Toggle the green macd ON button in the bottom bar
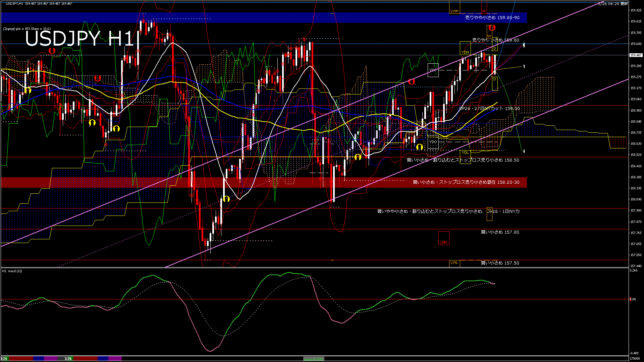Viewport: 644px width, 362px height. (x=314, y=359)
